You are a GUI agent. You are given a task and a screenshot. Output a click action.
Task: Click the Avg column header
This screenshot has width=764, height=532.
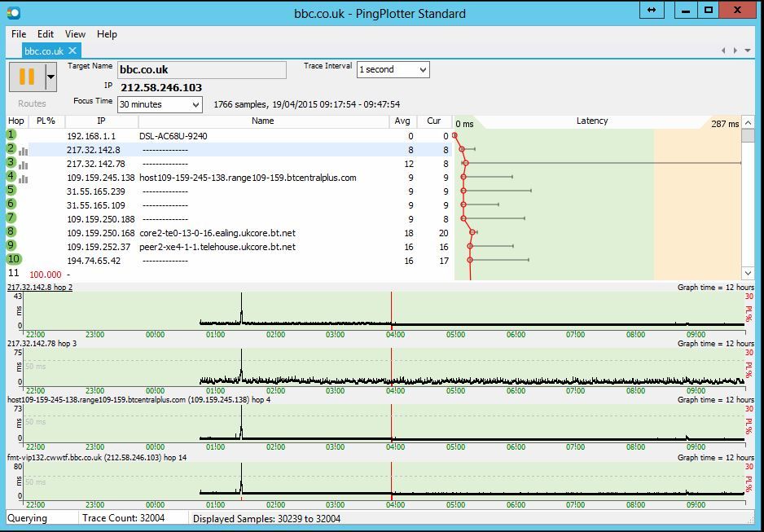(402, 121)
